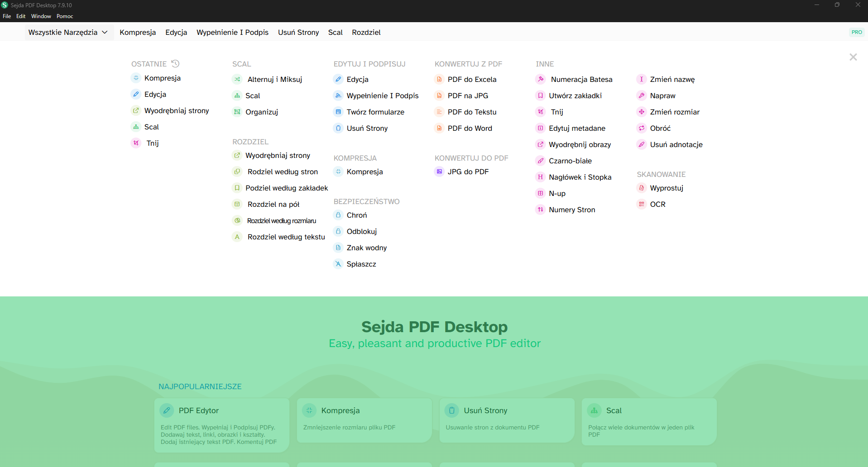868x467 pixels.
Task: Open the Kompresja popular card
Action: pos(364,420)
